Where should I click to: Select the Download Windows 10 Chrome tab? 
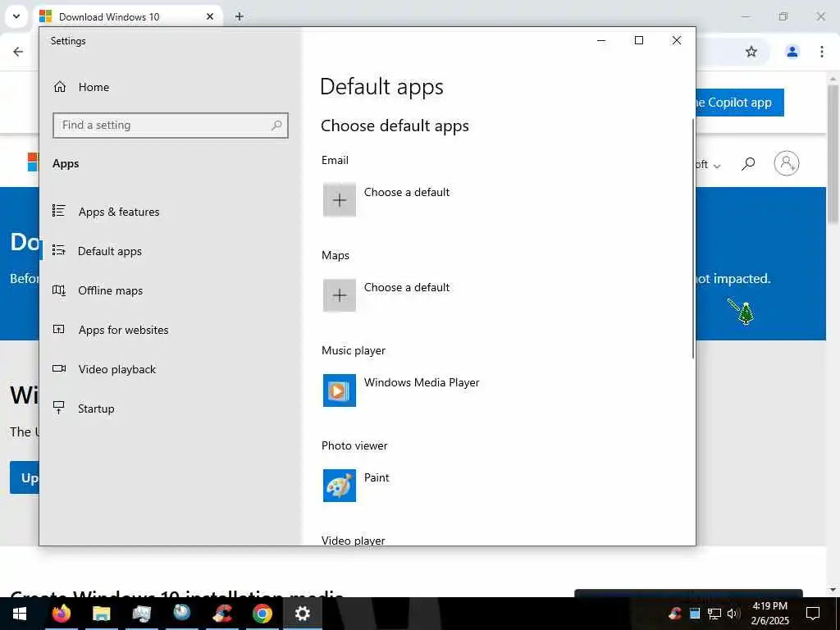(129, 16)
